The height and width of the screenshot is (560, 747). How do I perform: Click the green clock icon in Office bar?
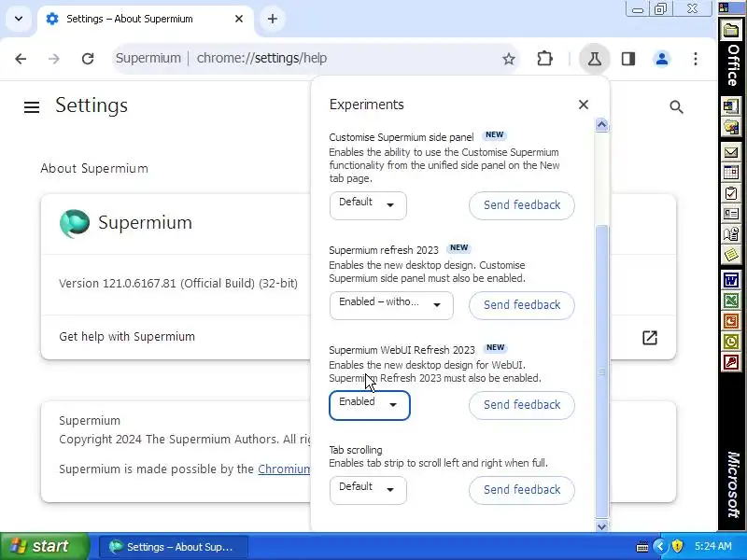coord(731,342)
